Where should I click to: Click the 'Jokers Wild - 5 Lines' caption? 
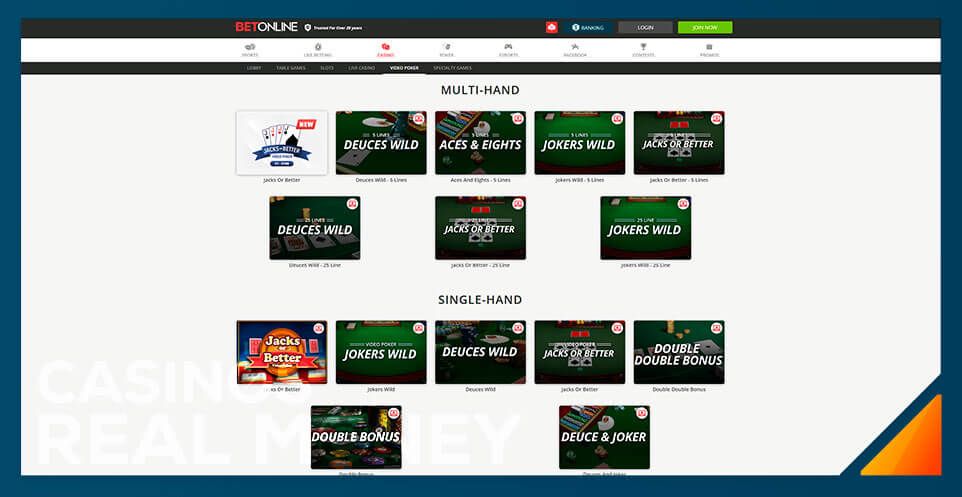(580, 180)
